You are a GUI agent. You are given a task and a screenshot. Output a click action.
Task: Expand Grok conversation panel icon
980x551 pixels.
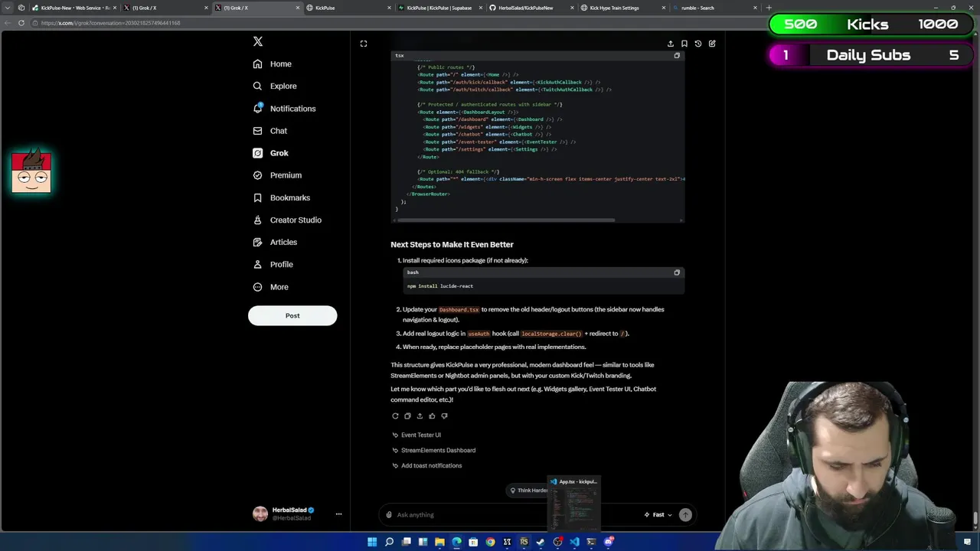click(364, 44)
